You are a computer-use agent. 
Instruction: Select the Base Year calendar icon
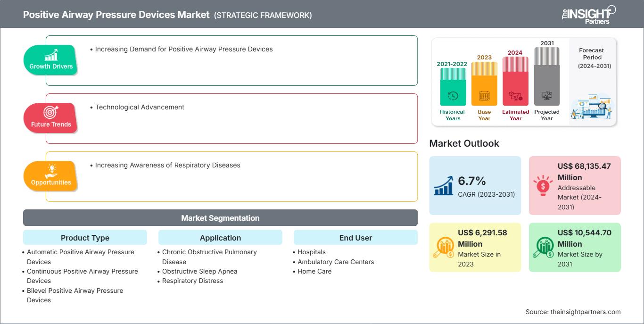[484, 95]
